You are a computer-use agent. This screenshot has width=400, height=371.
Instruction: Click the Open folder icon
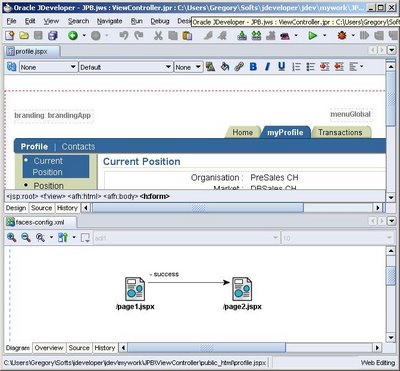click(x=24, y=35)
